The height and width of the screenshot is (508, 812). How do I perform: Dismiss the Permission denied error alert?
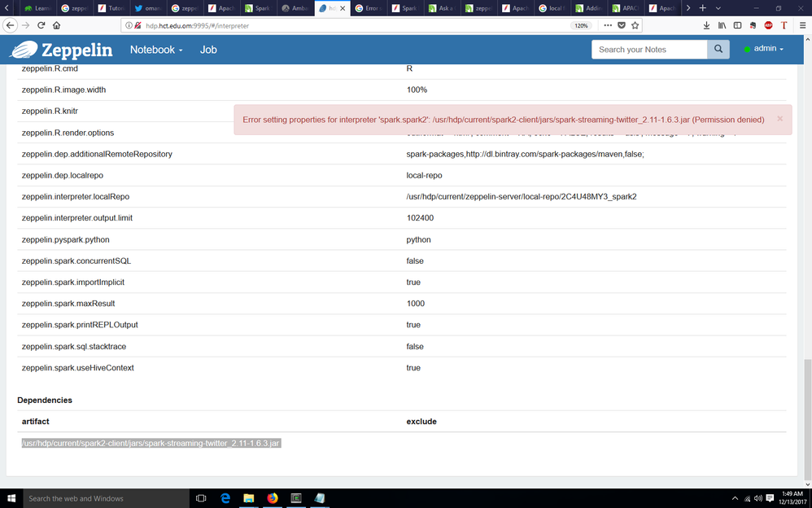(x=780, y=119)
